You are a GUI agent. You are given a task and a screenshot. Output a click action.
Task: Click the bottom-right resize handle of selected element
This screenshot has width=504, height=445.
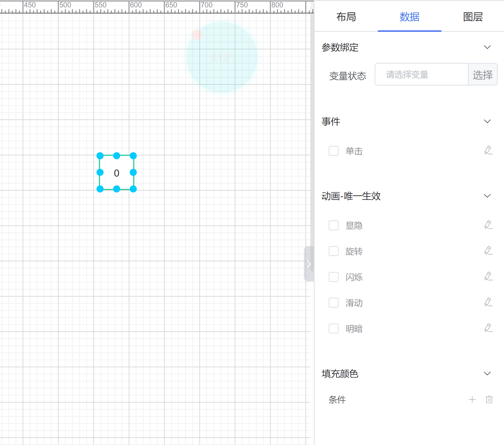pyautogui.click(x=133, y=189)
